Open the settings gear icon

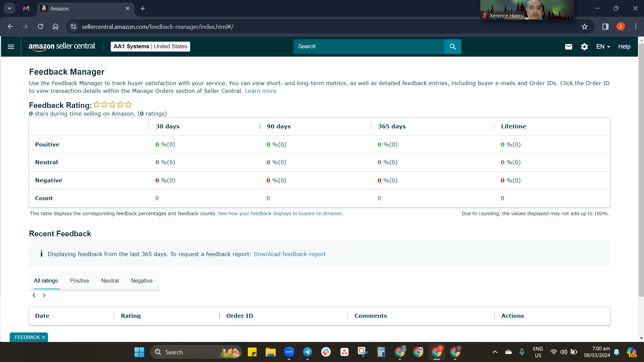click(x=584, y=47)
